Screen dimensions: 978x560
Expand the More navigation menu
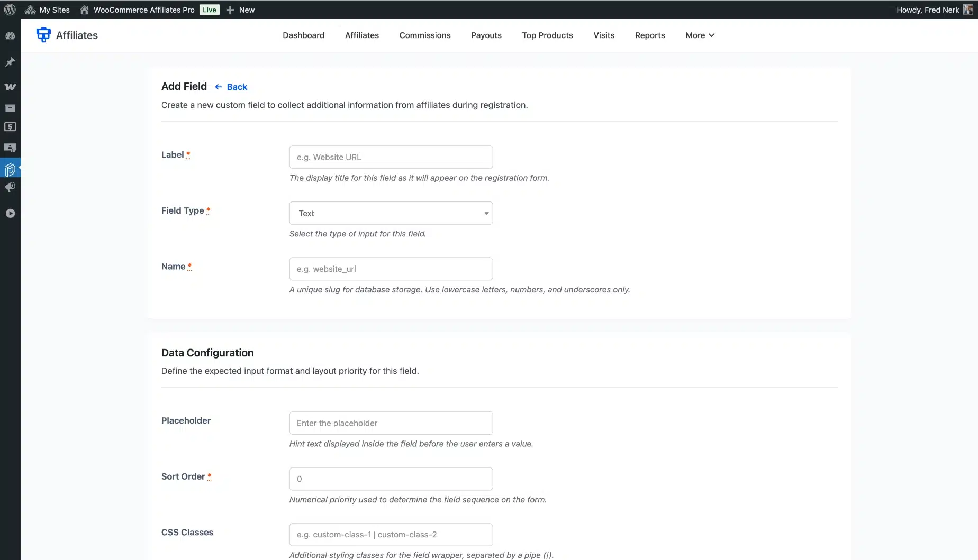(x=700, y=35)
